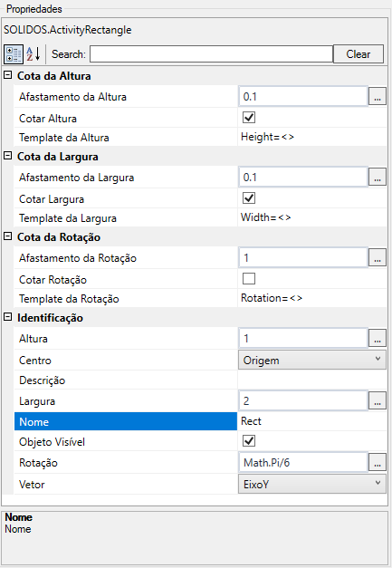Collapse the Cota da Altura category
Viewport: 392px width, 568px height.
[x=7, y=75]
